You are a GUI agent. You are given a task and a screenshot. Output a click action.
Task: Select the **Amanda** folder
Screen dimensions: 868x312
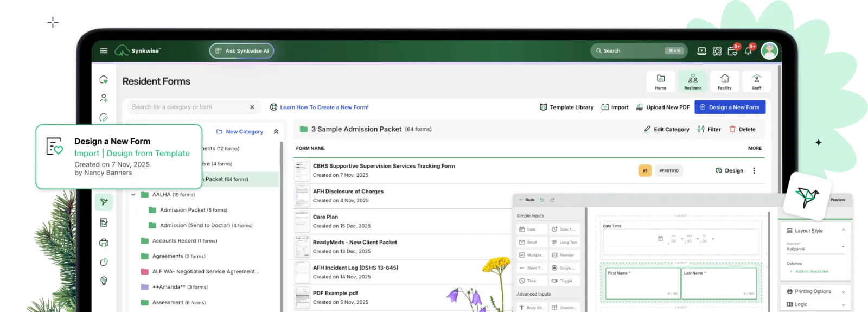[x=174, y=287]
